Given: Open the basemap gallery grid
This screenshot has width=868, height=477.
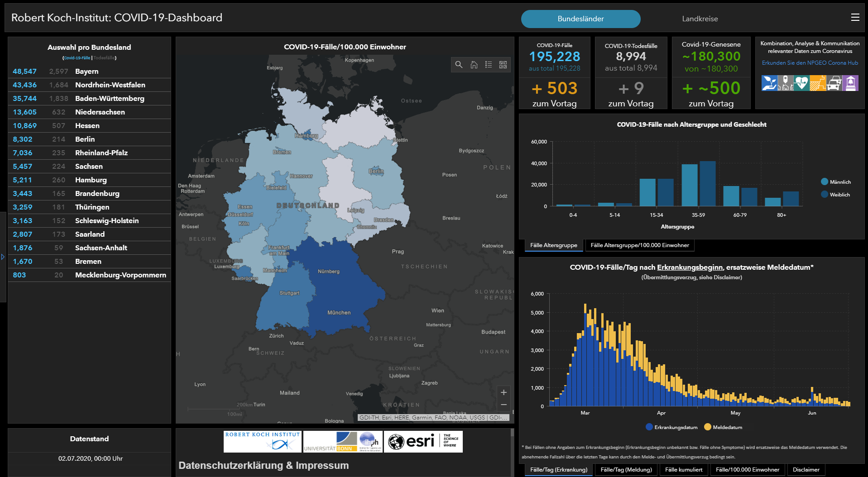Looking at the screenshot, I should [x=503, y=65].
